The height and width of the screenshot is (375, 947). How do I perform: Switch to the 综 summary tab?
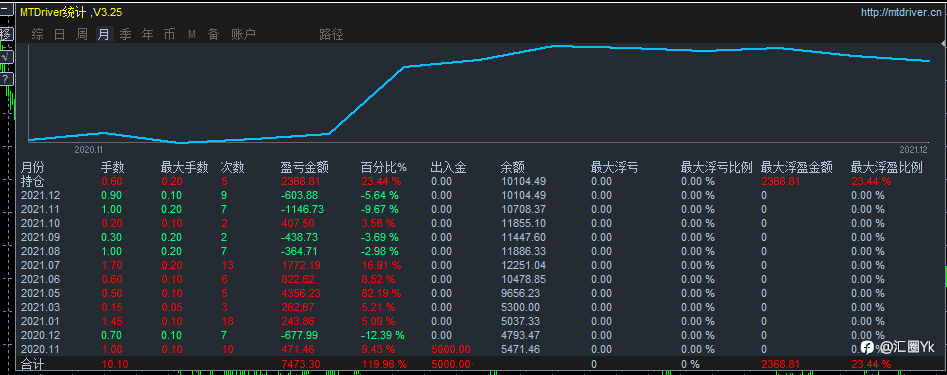tap(37, 34)
